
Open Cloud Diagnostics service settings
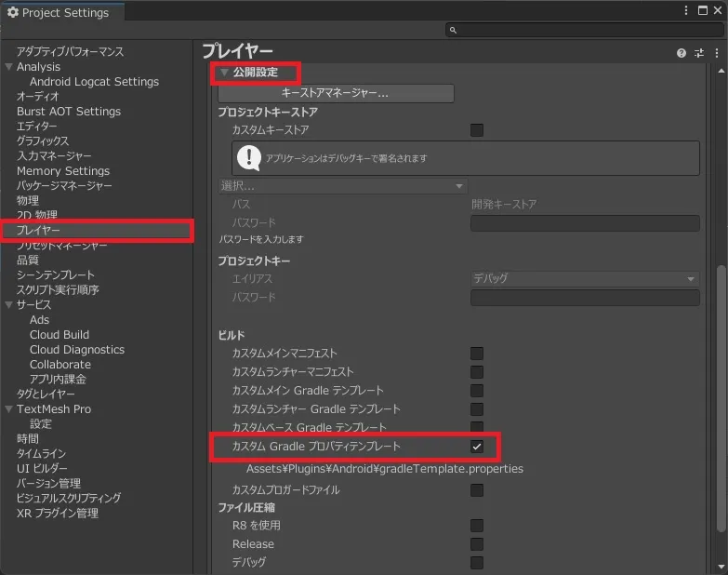point(77,350)
